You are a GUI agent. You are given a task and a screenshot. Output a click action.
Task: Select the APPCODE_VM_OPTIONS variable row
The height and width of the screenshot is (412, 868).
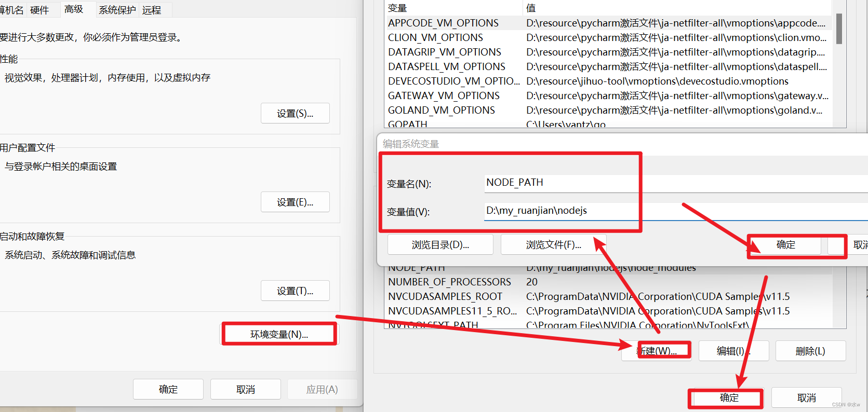608,23
